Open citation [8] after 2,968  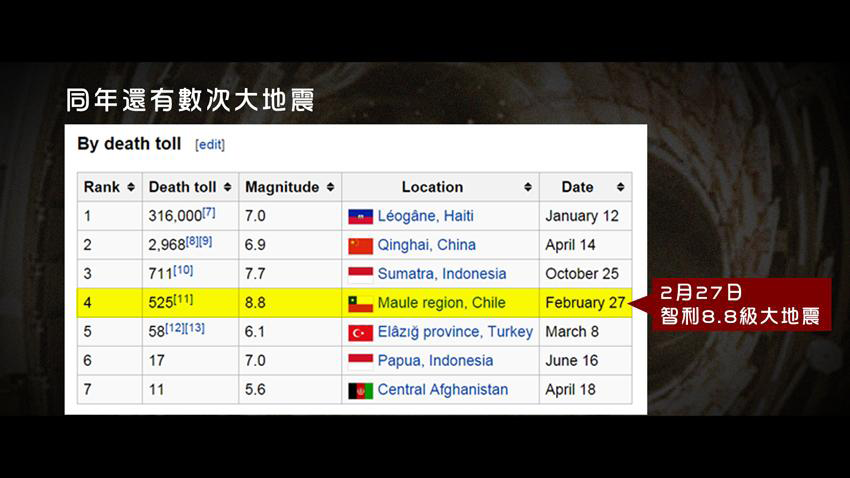click(192, 241)
